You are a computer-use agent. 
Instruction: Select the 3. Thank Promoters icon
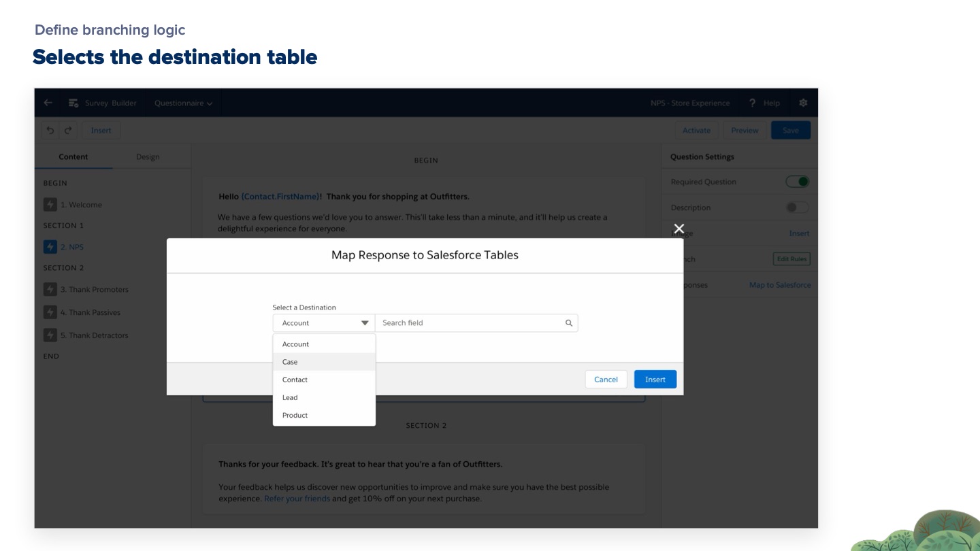click(x=50, y=289)
